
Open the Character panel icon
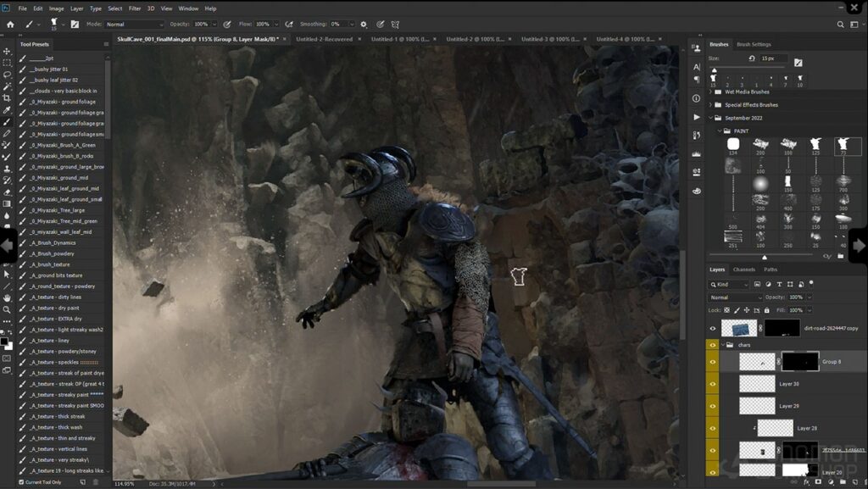pos(697,67)
